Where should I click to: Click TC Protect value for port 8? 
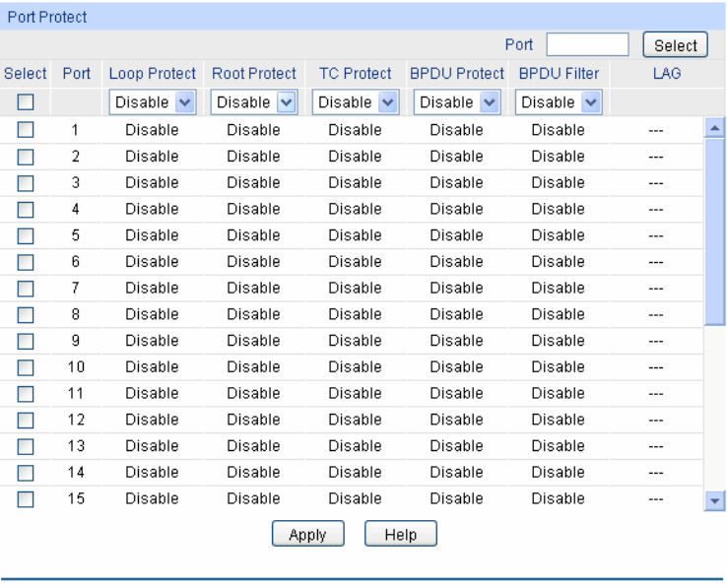[356, 314]
